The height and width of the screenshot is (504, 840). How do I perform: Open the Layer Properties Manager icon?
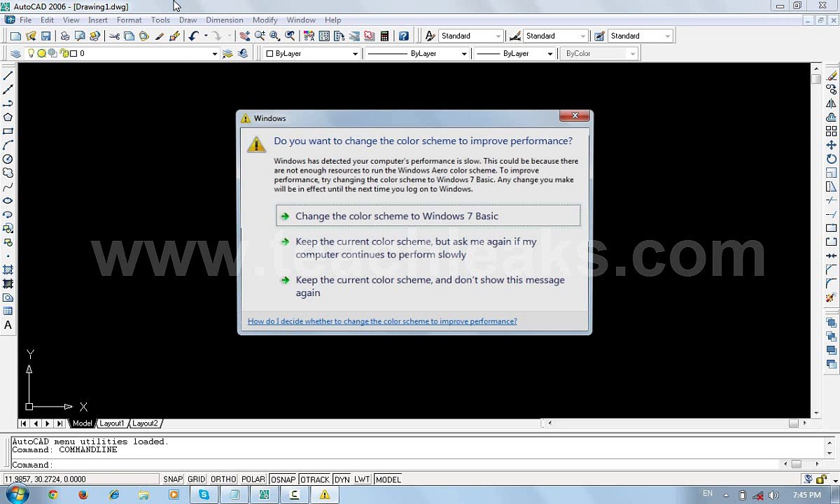(15, 53)
